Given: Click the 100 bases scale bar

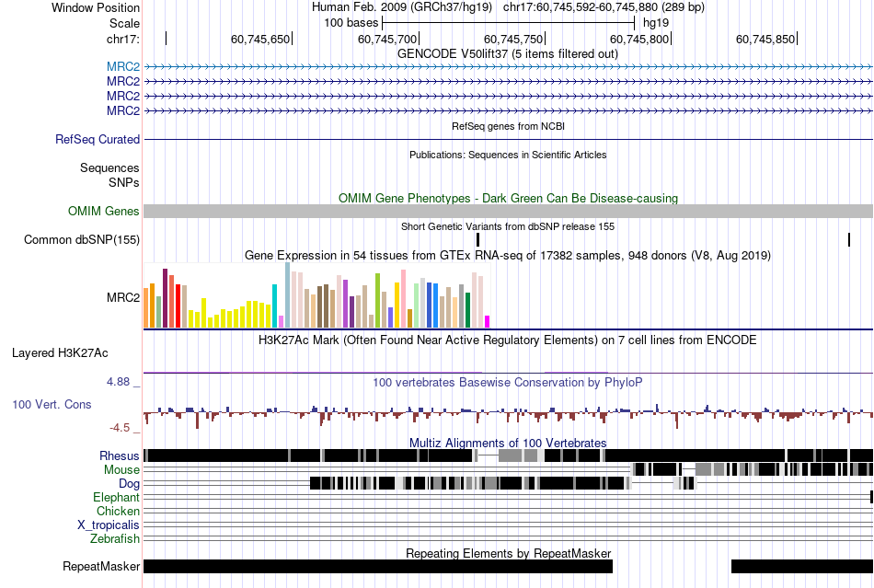Looking at the screenshot, I should (509, 23).
